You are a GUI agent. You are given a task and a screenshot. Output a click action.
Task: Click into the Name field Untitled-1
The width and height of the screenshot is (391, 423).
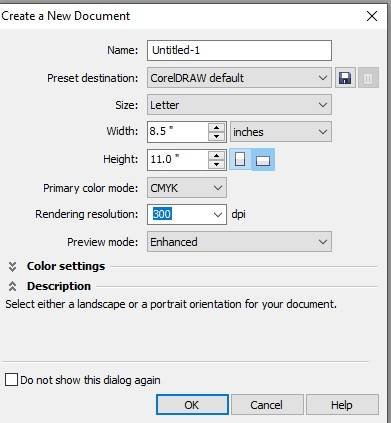[239, 50]
